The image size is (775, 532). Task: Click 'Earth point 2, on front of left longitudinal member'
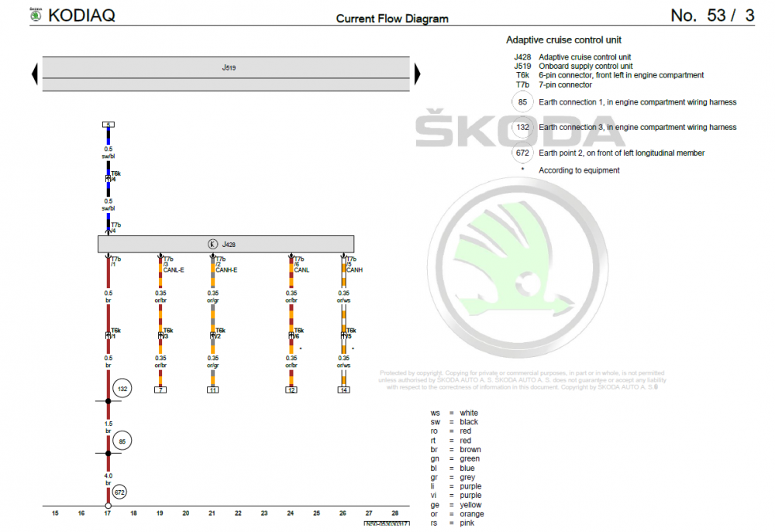(622, 153)
